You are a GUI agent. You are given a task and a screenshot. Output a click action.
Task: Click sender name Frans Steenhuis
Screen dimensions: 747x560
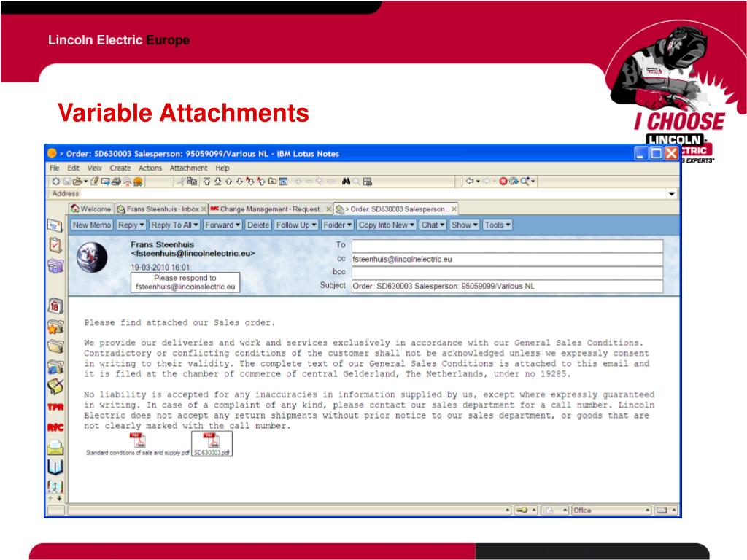pyautogui.click(x=163, y=244)
